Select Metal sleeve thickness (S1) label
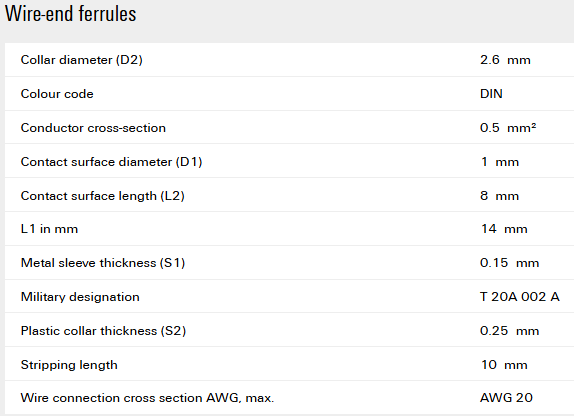The width and height of the screenshot is (574, 416). point(103,263)
